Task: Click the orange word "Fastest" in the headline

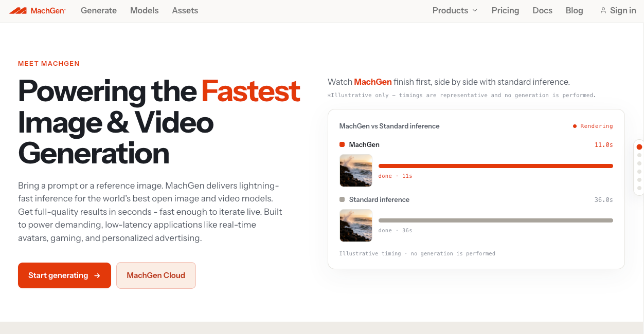Action: pyautogui.click(x=251, y=91)
